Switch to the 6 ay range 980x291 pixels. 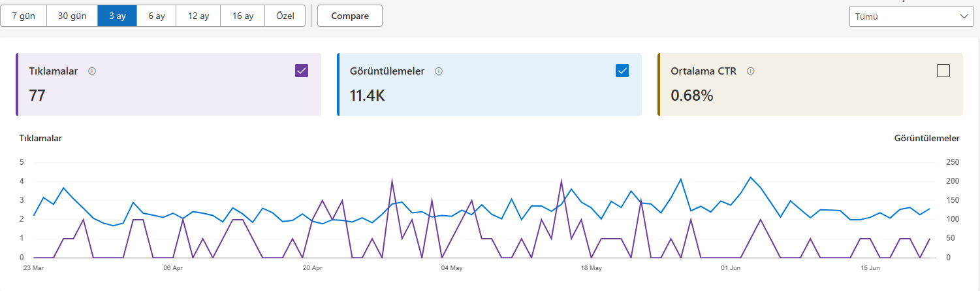(x=156, y=16)
